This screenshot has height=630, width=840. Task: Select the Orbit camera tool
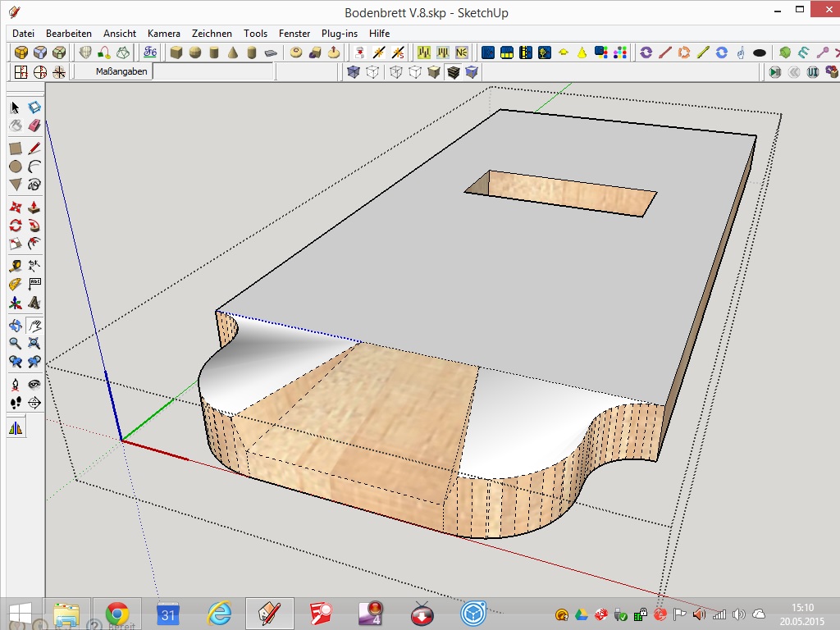pyautogui.click(x=15, y=325)
